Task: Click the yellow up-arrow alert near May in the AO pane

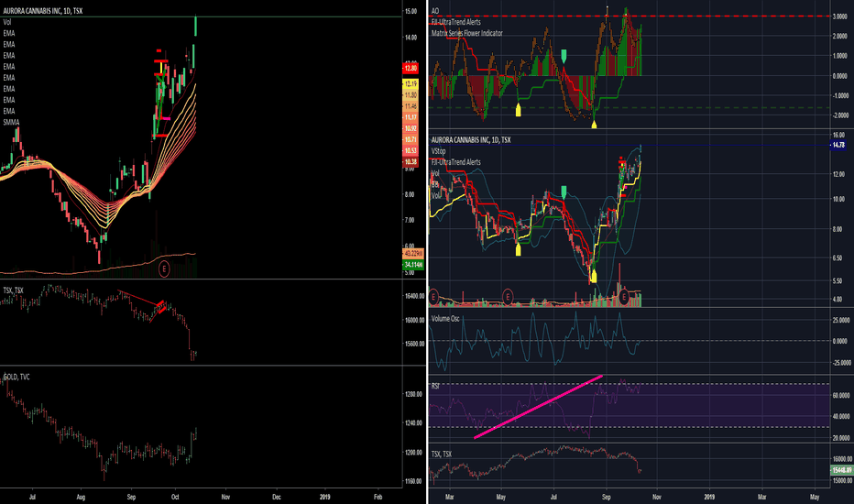Action: point(518,110)
